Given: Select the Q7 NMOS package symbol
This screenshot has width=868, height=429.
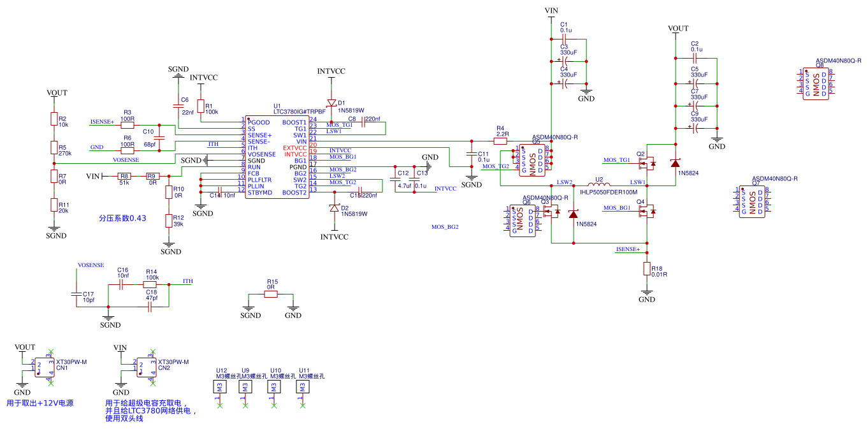Looking at the screenshot, I should point(752,201).
